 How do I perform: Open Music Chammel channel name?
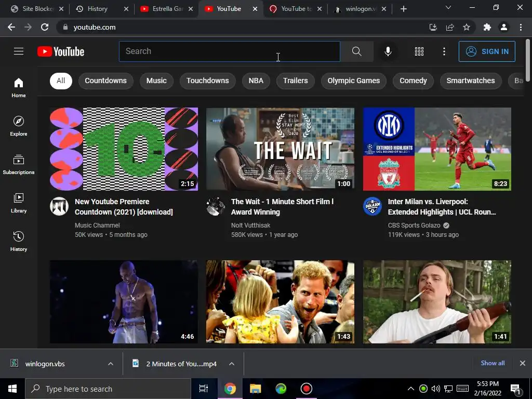coord(97,225)
